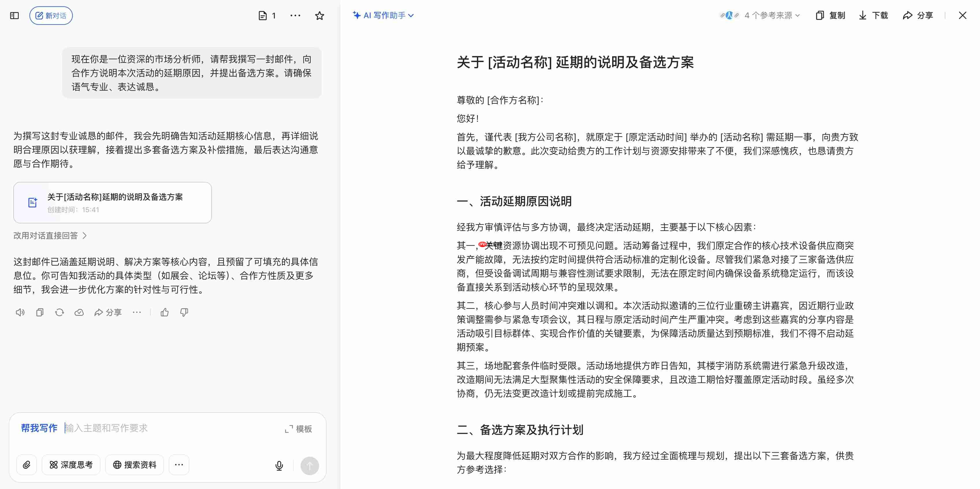Attach a file with paperclip icon
This screenshot has height=489, width=980.
[x=27, y=465]
